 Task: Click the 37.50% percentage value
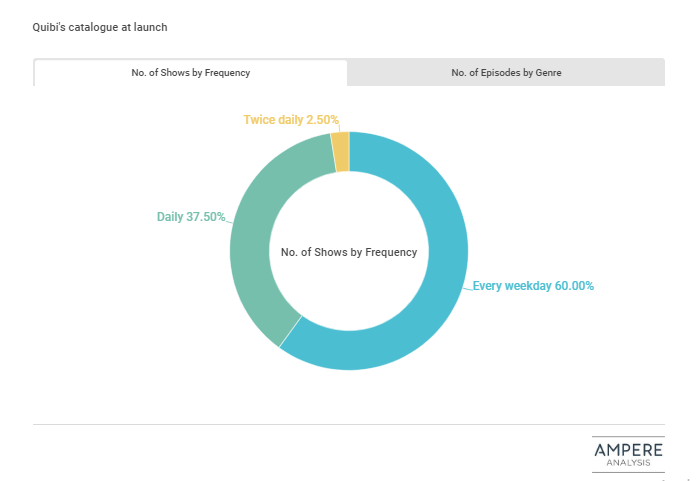(x=207, y=216)
